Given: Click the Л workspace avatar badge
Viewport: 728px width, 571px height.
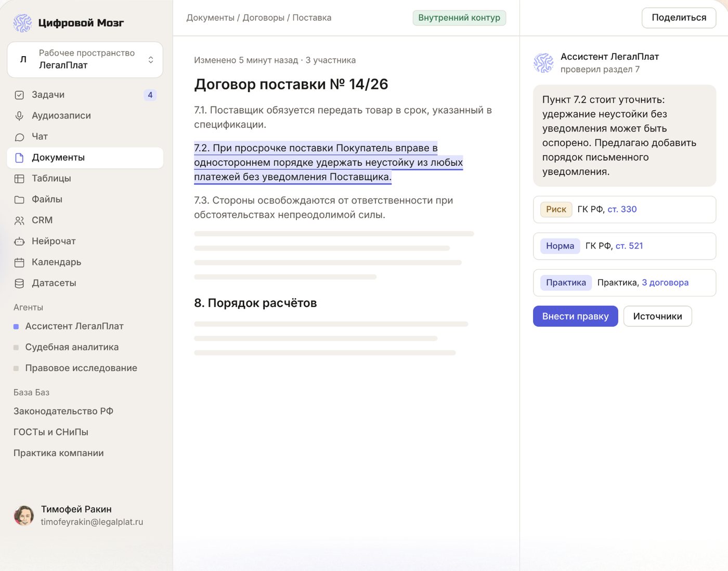Looking at the screenshot, I should [23, 59].
